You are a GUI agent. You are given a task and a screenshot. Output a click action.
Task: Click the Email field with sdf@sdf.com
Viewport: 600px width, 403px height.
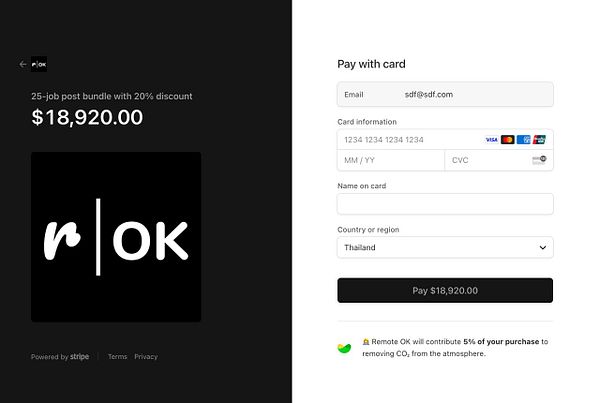[445, 94]
